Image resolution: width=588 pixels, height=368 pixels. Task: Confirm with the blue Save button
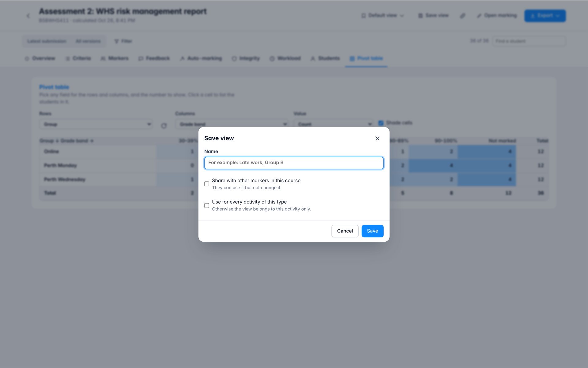[x=372, y=231]
